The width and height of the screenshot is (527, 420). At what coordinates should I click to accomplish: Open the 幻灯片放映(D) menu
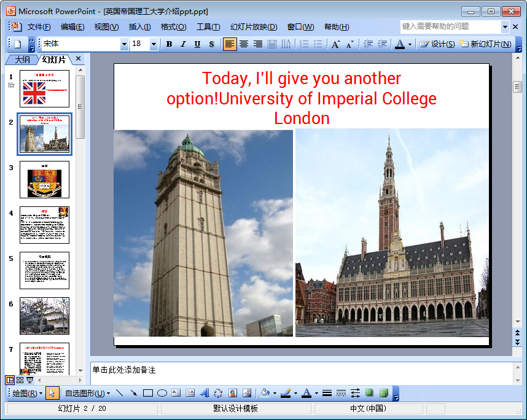tap(254, 27)
